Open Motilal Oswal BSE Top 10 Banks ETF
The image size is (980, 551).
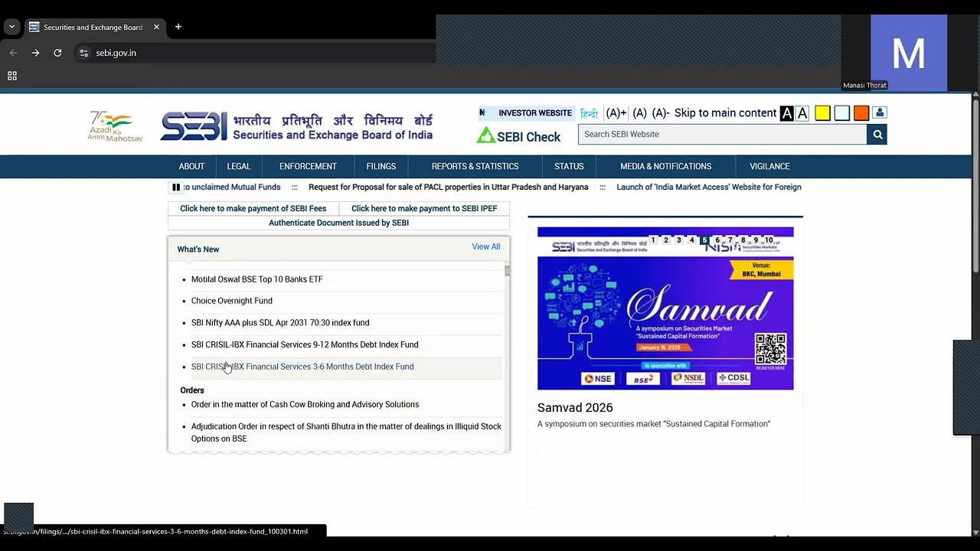pos(257,279)
